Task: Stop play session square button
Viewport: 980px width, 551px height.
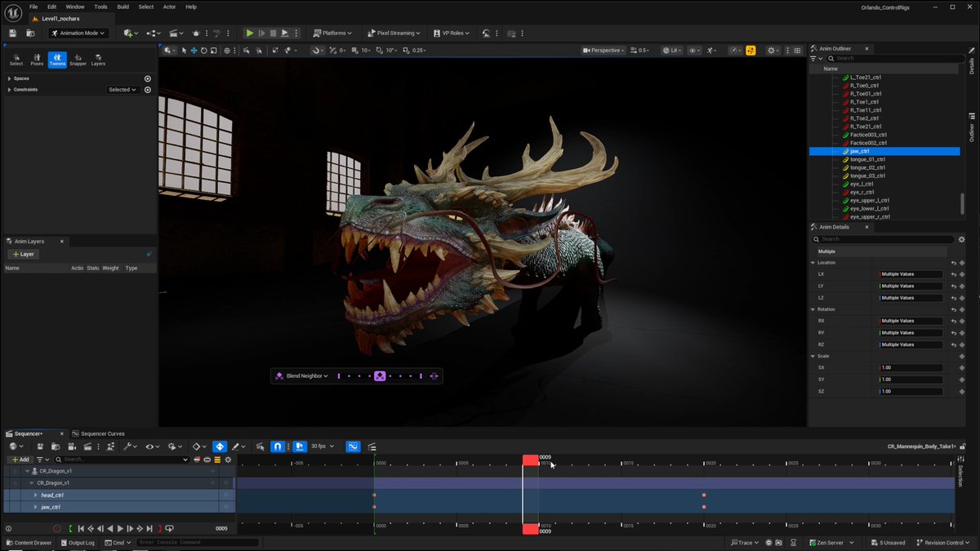Action: pyautogui.click(x=273, y=33)
